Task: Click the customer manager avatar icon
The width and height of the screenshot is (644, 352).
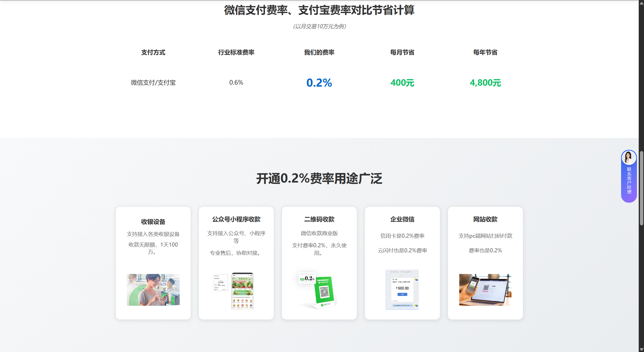Action: click(x=629, y=158)
